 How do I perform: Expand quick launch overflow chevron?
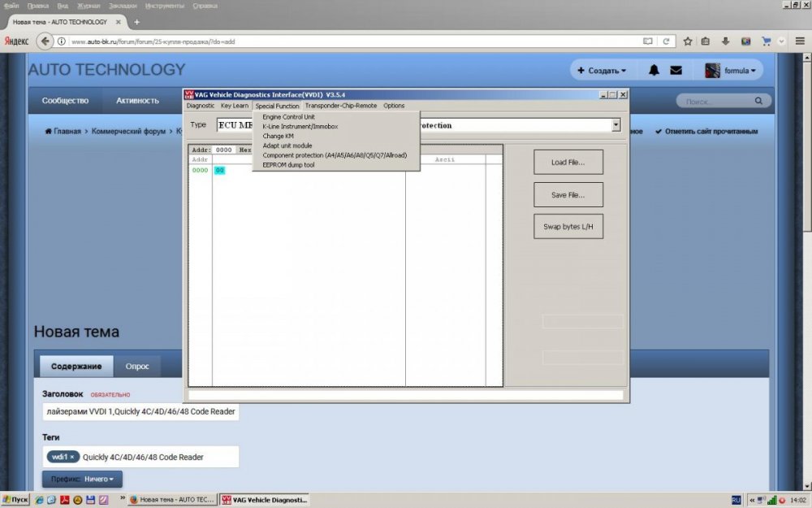123,498
